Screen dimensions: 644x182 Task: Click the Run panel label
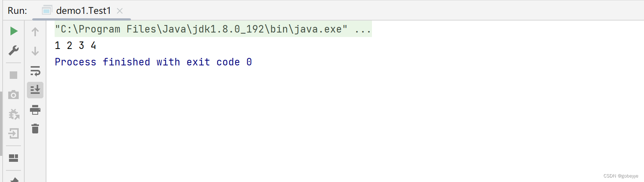pyautogui.click(x=17, y=11)
